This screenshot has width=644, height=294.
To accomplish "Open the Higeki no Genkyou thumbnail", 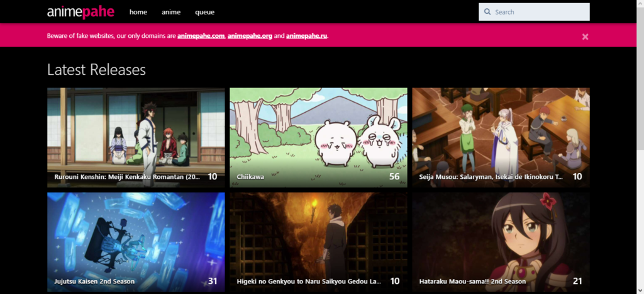I will (x=318, y=242).
